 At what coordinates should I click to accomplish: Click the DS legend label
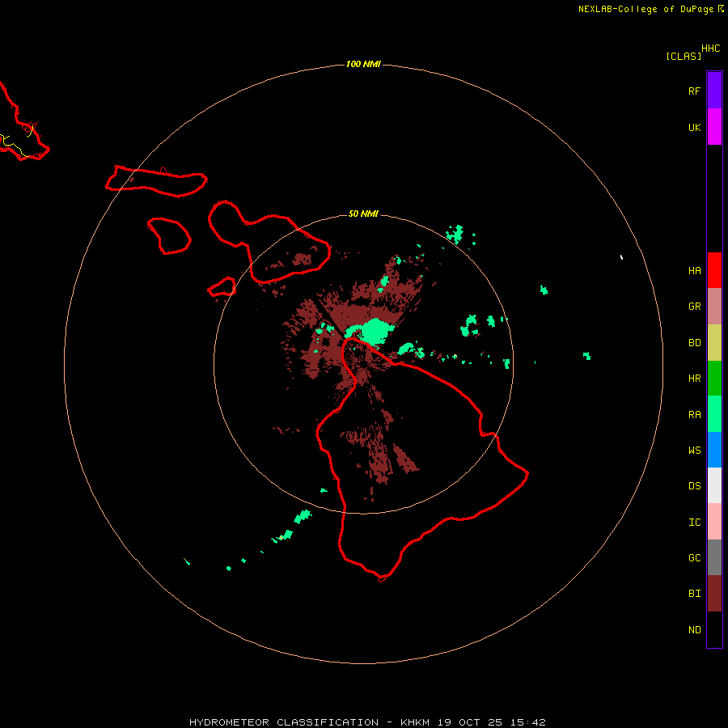pos(694,486)
